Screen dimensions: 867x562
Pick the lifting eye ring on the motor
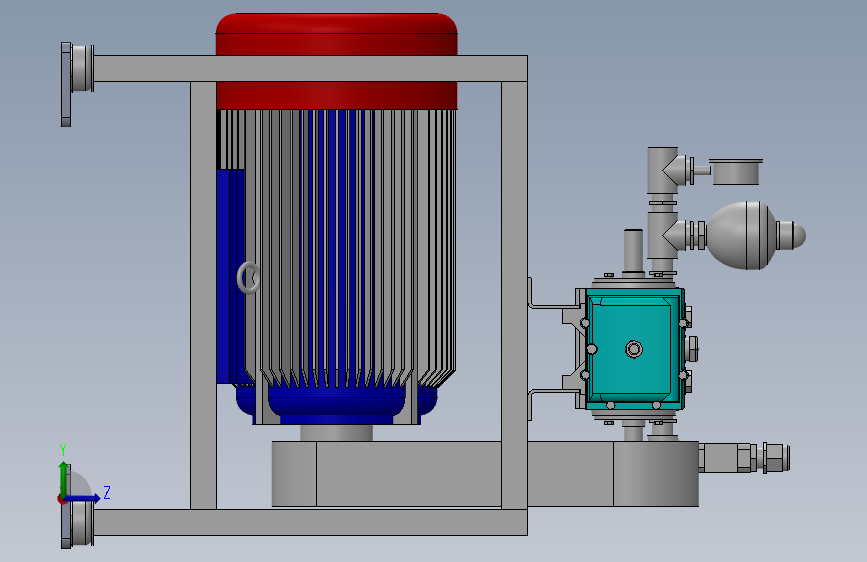point(248,277)
